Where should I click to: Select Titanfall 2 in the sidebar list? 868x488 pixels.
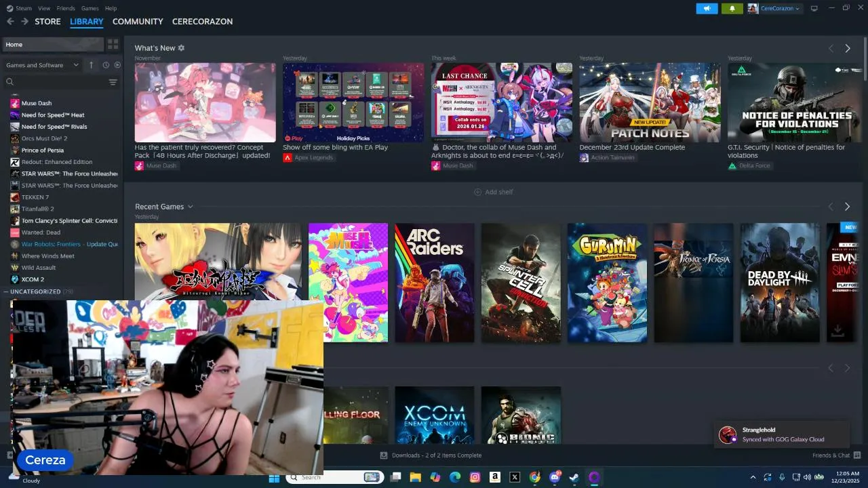(x=37, y=209)
